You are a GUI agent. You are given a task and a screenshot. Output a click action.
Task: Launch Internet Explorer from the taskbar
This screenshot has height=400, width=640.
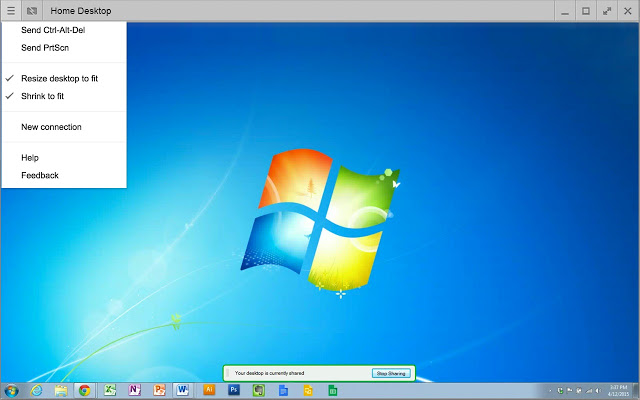point(36,391)
